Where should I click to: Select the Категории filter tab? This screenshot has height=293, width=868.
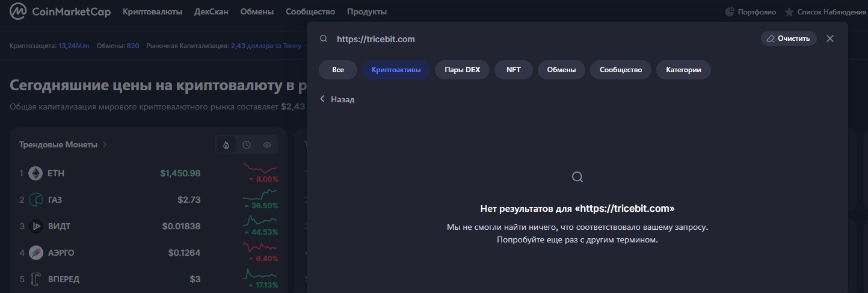[683, 70]
